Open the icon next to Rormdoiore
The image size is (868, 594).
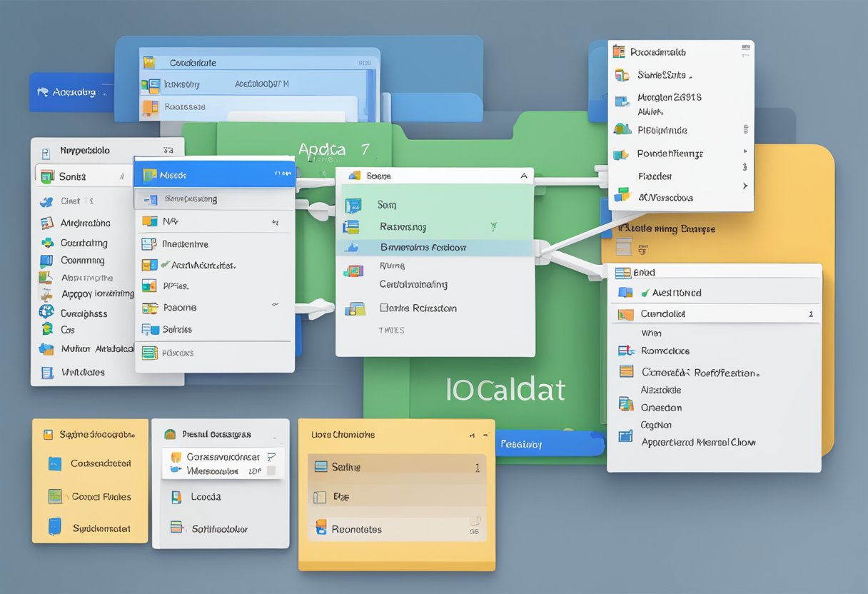[x=626, y=351]
